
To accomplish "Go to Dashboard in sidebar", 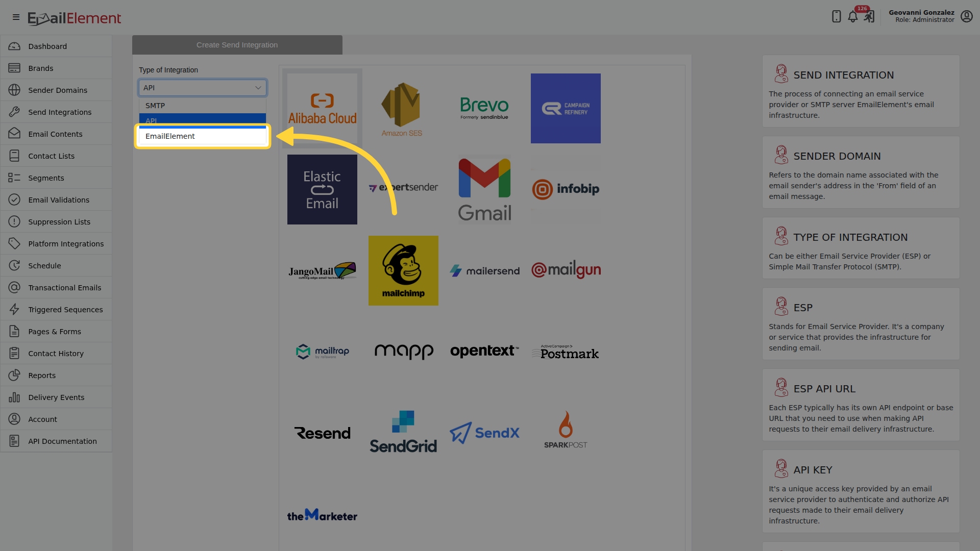I will (56, 46).
